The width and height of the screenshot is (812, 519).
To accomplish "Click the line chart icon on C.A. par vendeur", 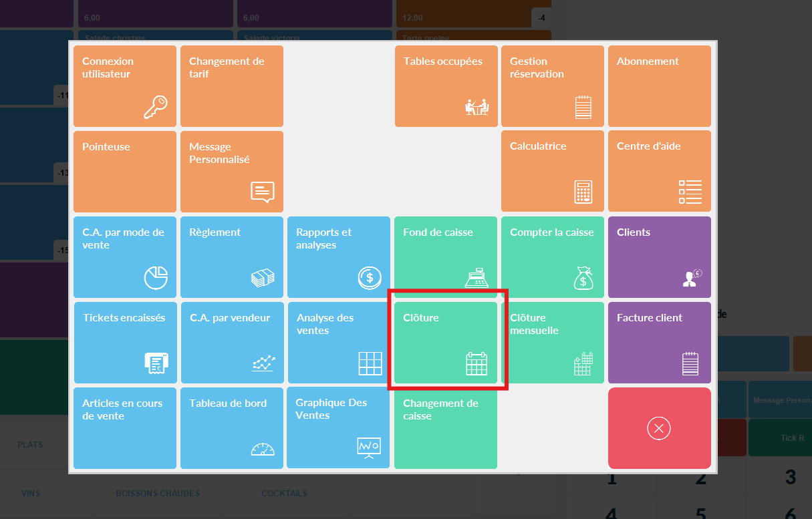I will coord(263,363).
